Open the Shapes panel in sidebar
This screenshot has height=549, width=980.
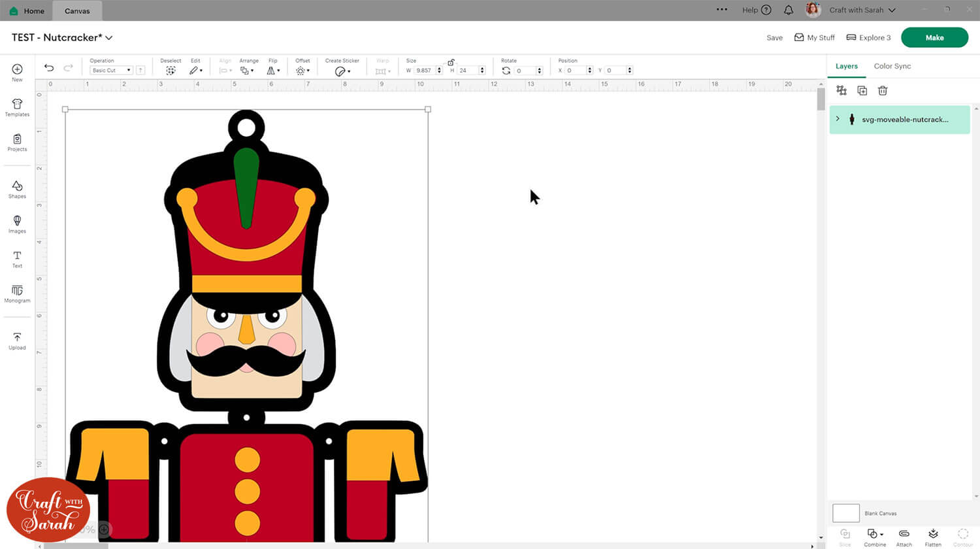(17, 189)
